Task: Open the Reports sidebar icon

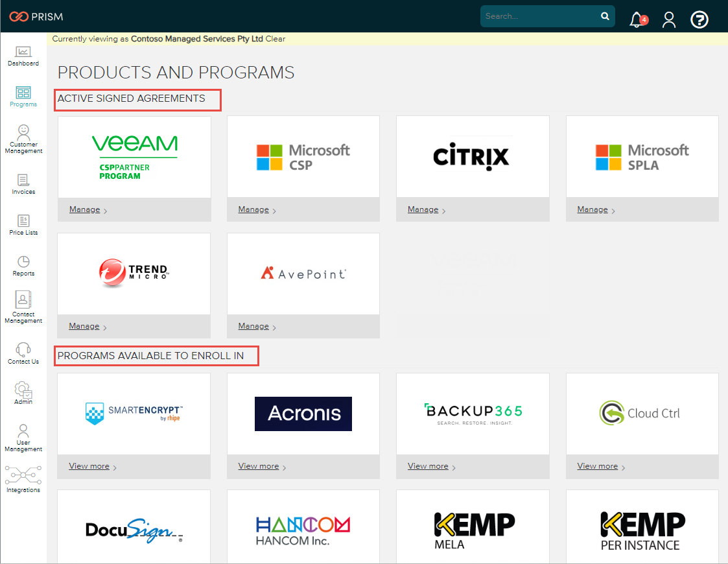Action: coord(23,265)
